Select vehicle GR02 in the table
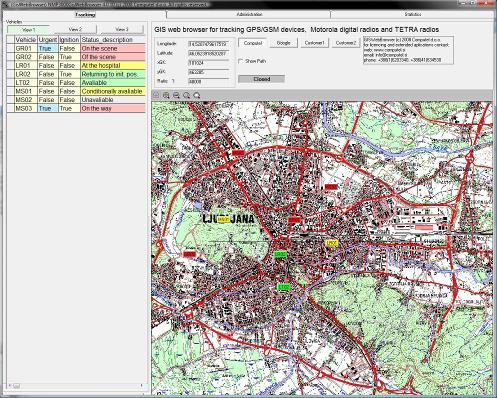 point(26,57)
